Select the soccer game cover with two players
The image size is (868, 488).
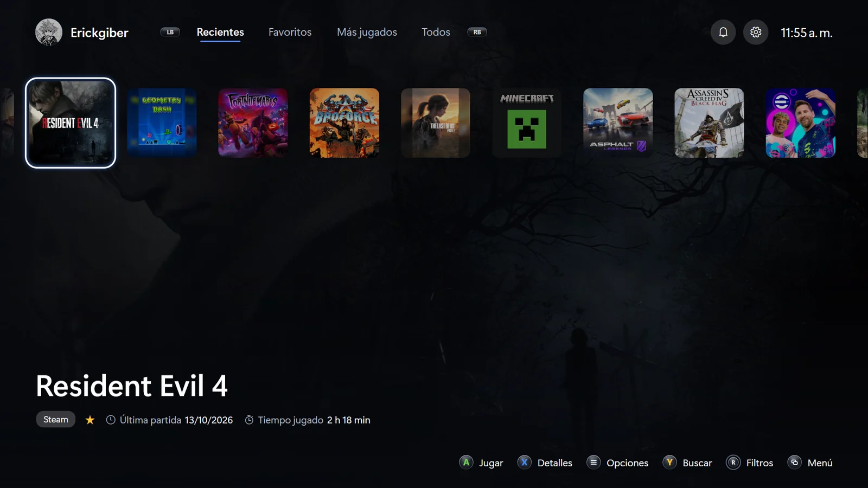(x=801, y=123)
